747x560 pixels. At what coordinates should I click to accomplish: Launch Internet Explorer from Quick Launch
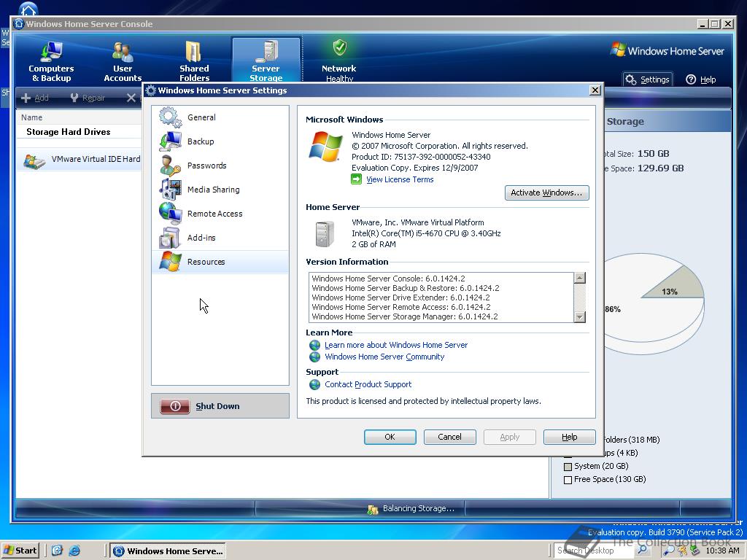pyautogui.click(x=74, y=551)
